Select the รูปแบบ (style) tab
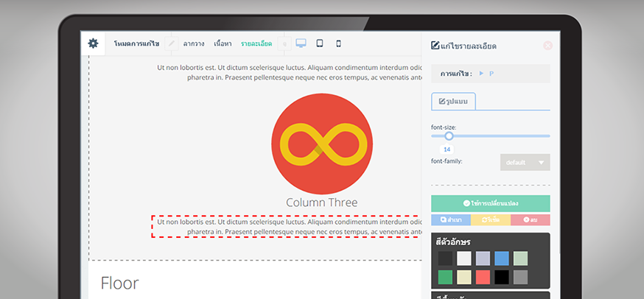Screen dimensions: 644x299 453,101
